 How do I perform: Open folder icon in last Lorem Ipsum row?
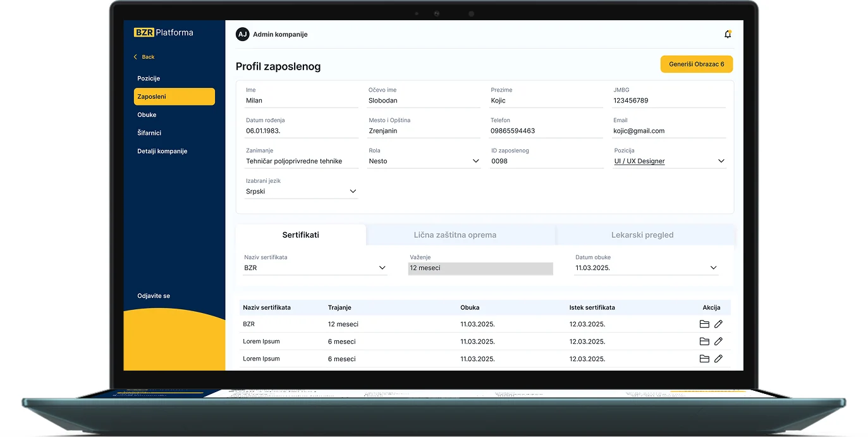[704, 359]
